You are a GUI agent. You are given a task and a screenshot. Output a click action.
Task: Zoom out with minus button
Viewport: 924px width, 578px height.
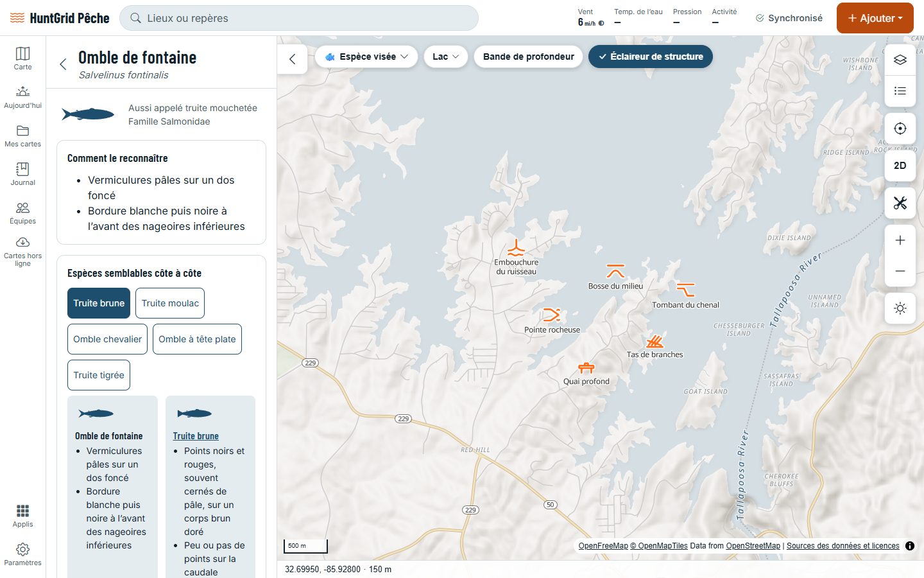pyautogui.click(x=900, y=271)
